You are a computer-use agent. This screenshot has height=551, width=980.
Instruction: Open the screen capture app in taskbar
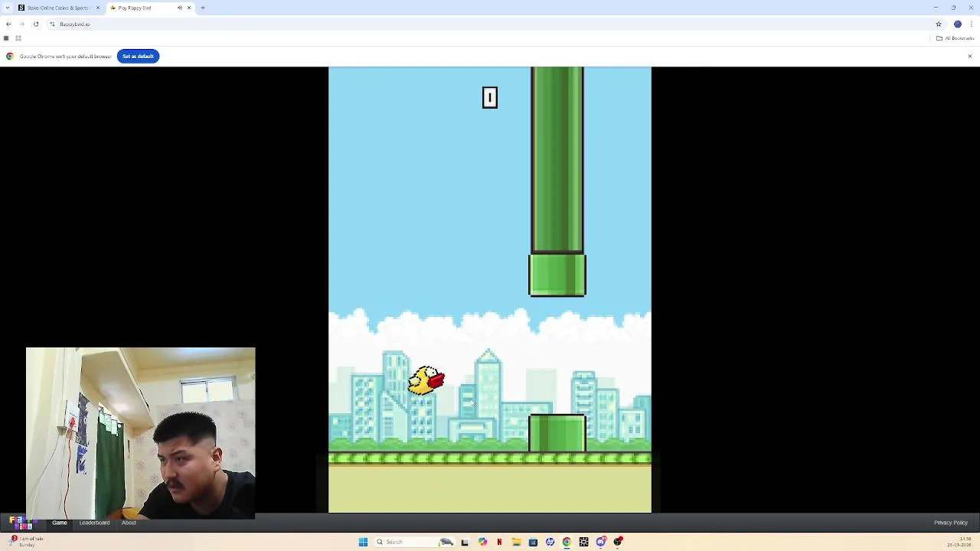583,542
